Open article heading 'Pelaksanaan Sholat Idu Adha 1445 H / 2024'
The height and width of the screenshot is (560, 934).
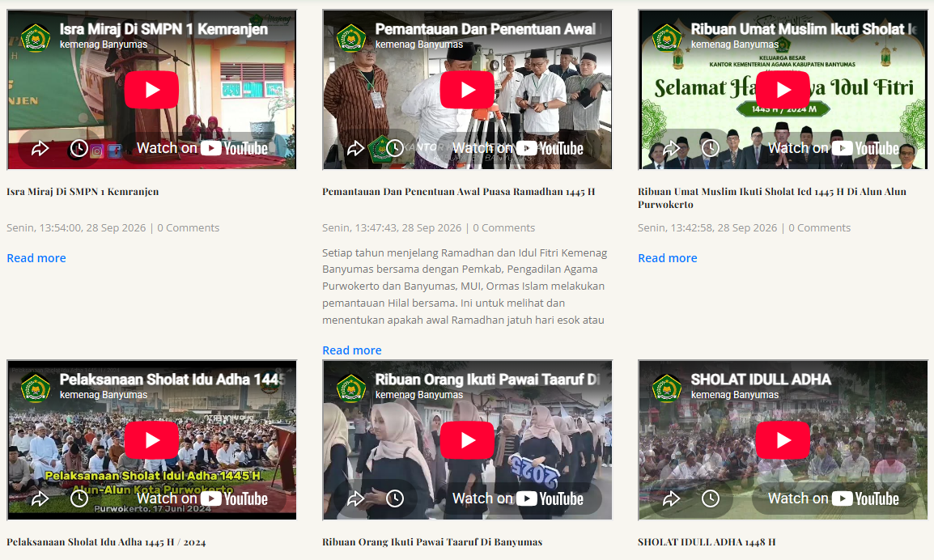106,541
